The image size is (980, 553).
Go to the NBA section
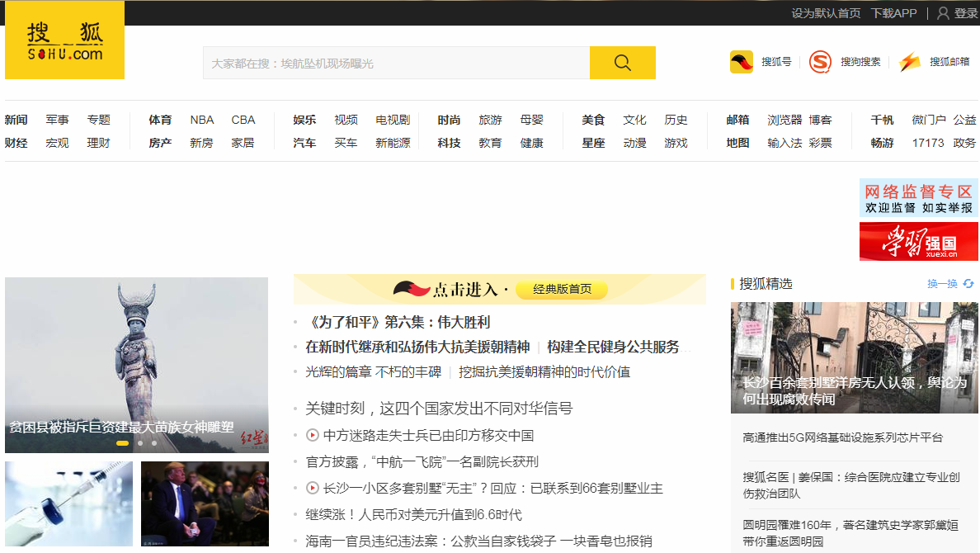click(202, 120)
